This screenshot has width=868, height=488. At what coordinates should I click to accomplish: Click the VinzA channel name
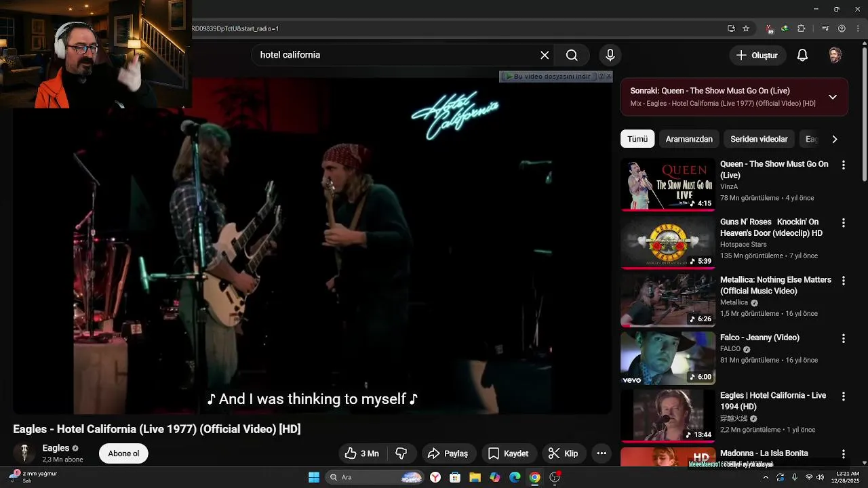point(729,186)
